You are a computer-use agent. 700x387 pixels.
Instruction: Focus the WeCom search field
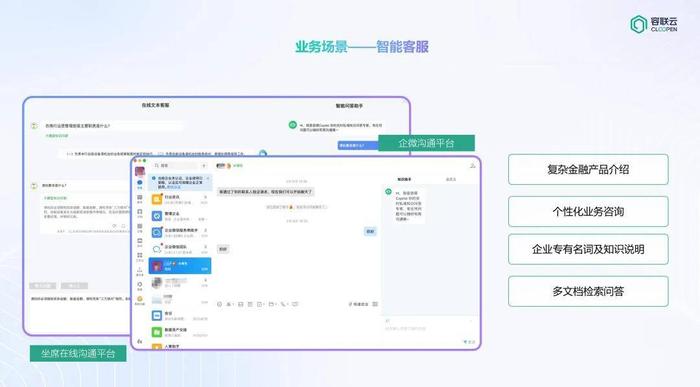(176, 166)
